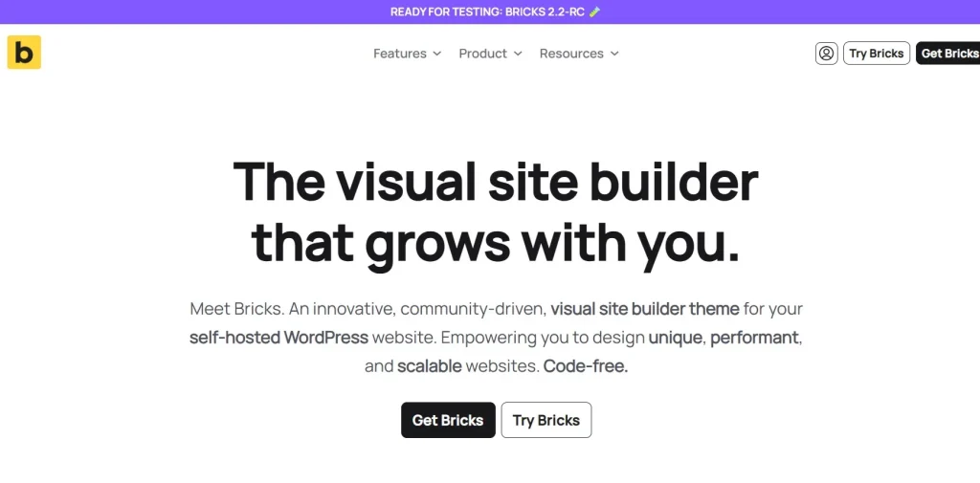Expand the Features dropdown chevron
Viewport: 980px width, 483px height.
tap(437, 54)
